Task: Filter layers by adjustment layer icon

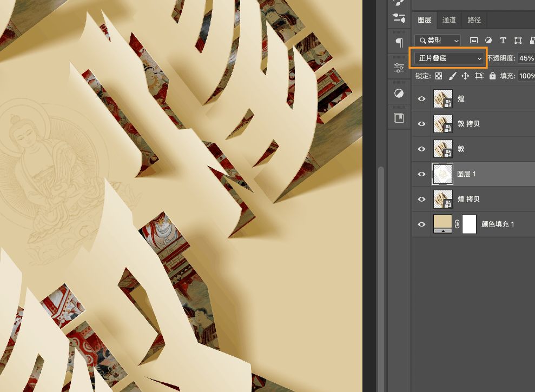Action: pos(488,41)
